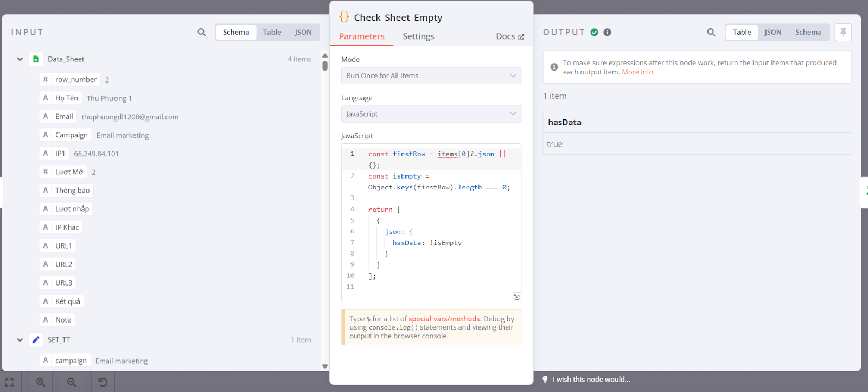868x392 pixels.
Task: Switch output view to Table
Action: coord(742,32)
